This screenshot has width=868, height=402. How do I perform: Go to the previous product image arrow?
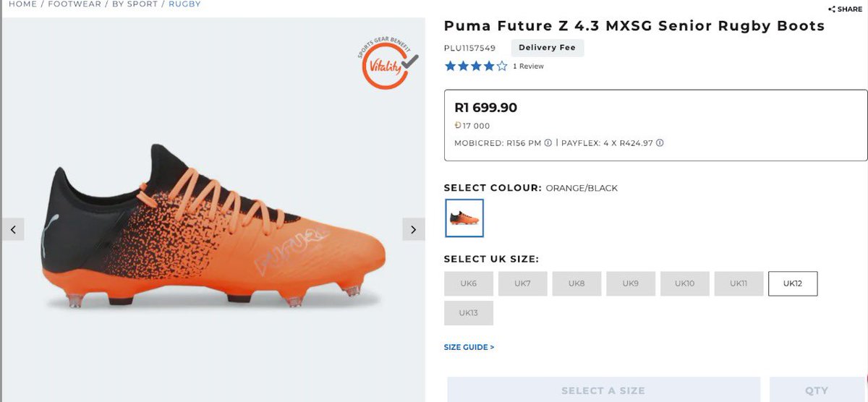pyautogui.click(x=13, y=229)
